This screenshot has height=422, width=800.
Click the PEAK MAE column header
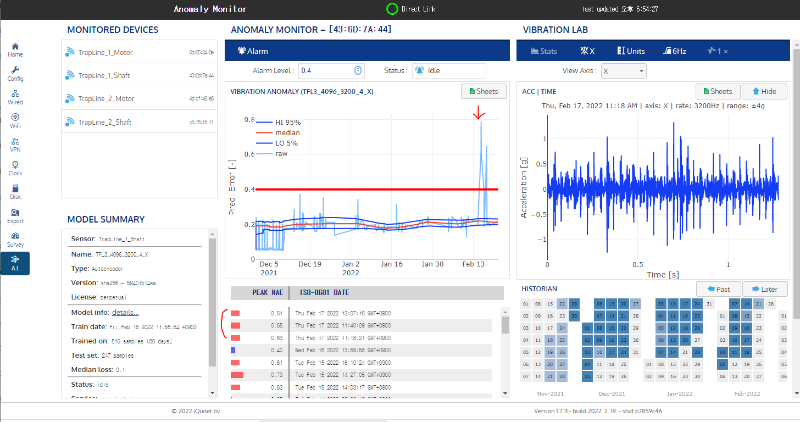[x=267, y=293]
